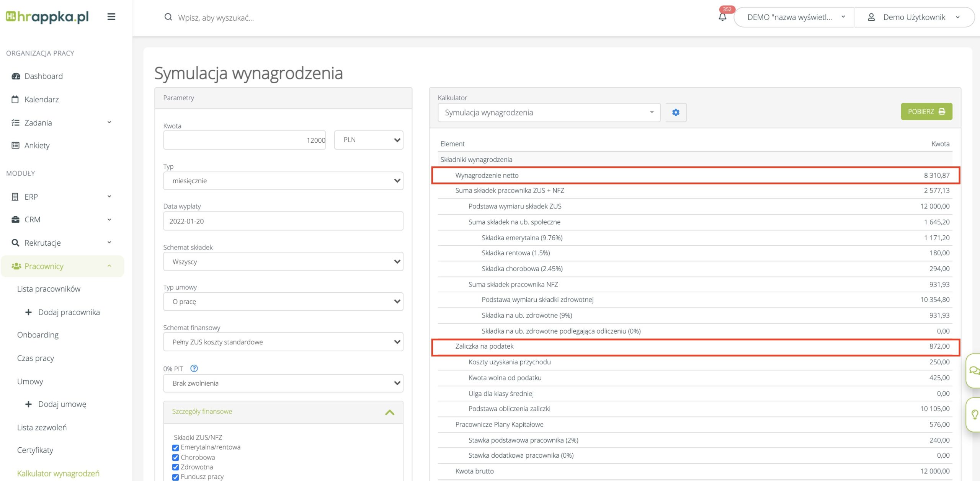The image size is (980, 481).
Task: Open Kalkulator wynagrodzeń link
Action: point(58,473)
